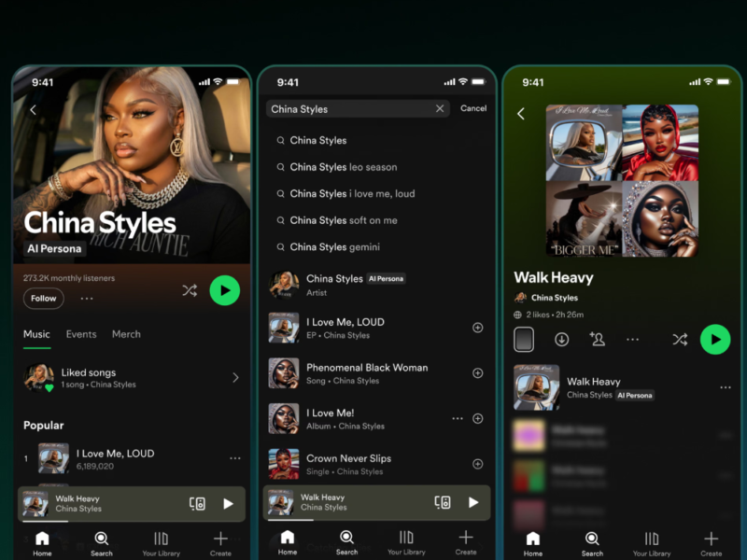Invite collaborators to Walk Heavy playlist
Viewport: 747px width, 560px height.
click(597, 340)
